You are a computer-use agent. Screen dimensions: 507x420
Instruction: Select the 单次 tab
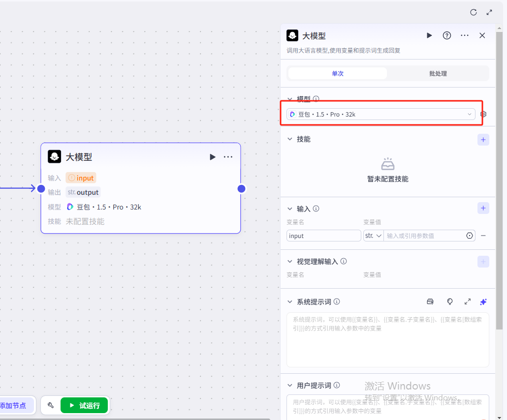(x=338, y=74)
